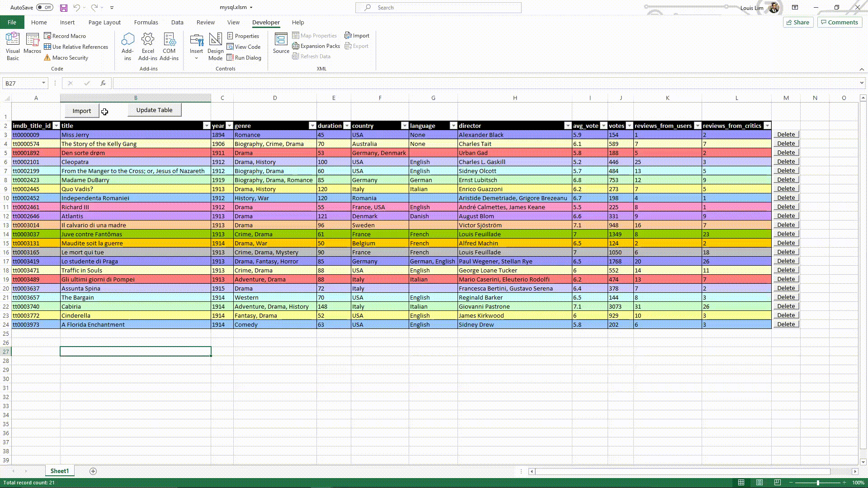Click the Import button

tap(80, 110)
